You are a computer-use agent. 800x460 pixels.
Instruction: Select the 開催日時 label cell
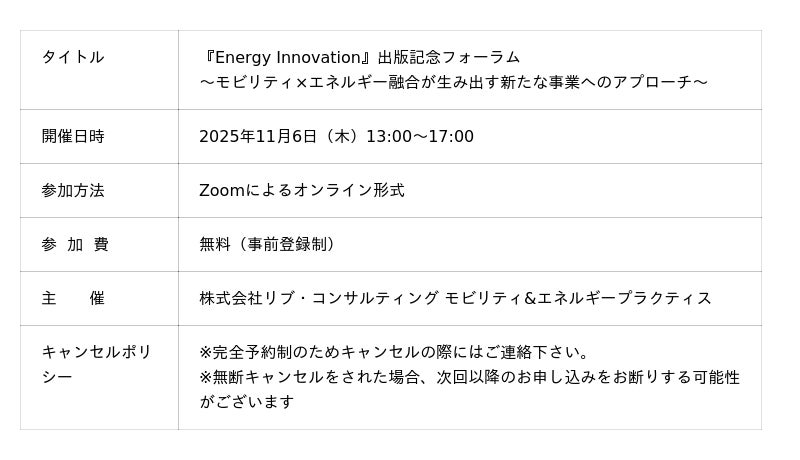(x=73, y=136)
